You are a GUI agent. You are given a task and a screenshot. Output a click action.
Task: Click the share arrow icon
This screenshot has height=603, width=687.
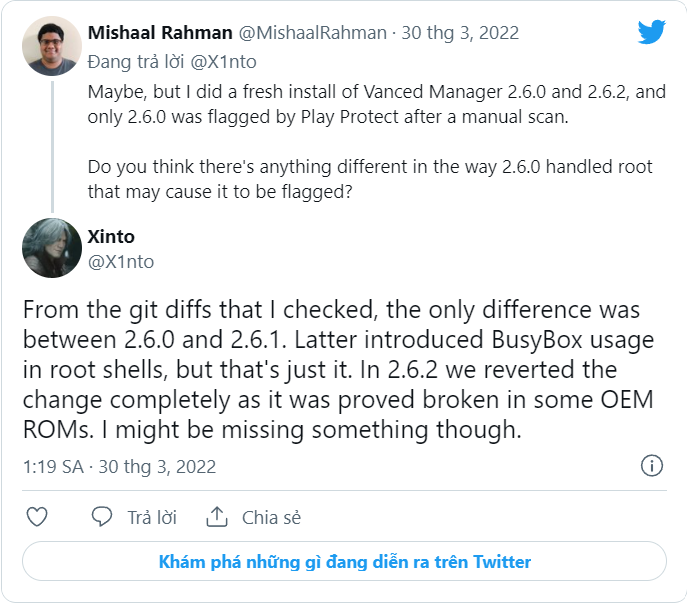point(216,517)
